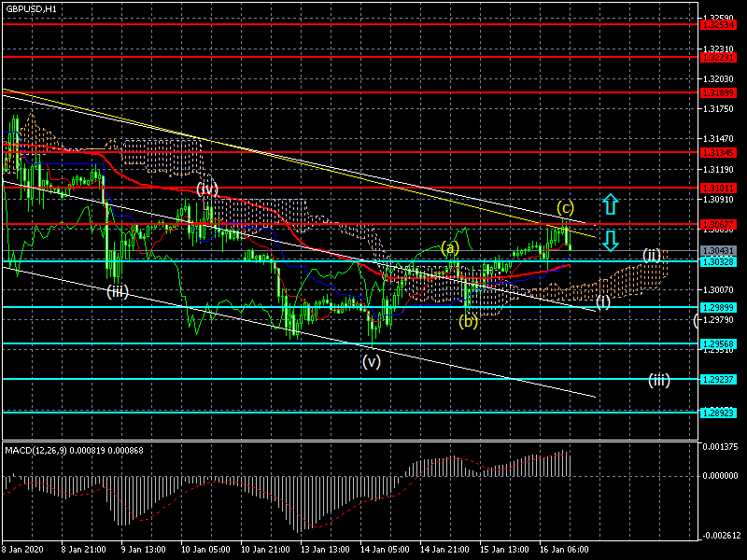Click the yellow (c) wave label

(x=566, y=207)
